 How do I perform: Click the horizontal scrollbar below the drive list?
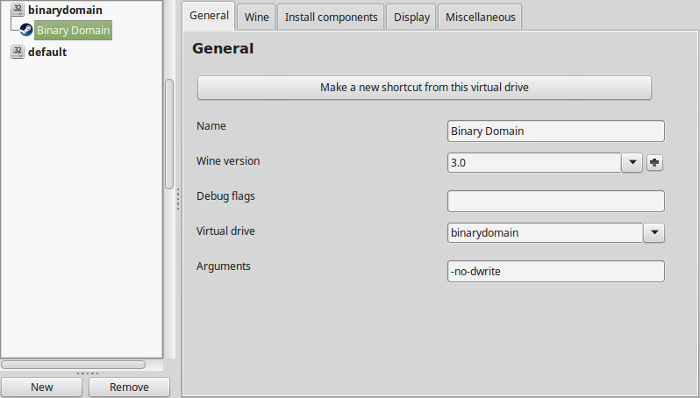click(x=73, y=365)
